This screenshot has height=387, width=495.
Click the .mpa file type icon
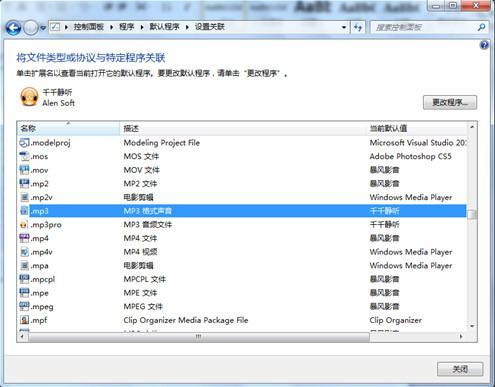coord(24,266)
